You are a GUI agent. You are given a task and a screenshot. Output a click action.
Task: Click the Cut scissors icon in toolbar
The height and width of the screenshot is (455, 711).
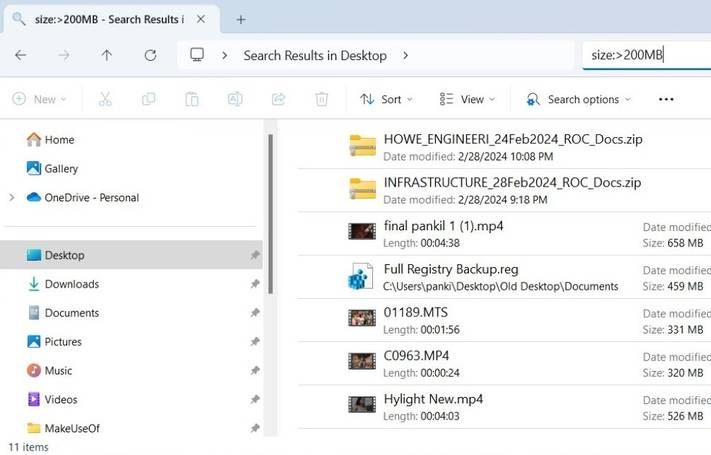tap(105, 99)
